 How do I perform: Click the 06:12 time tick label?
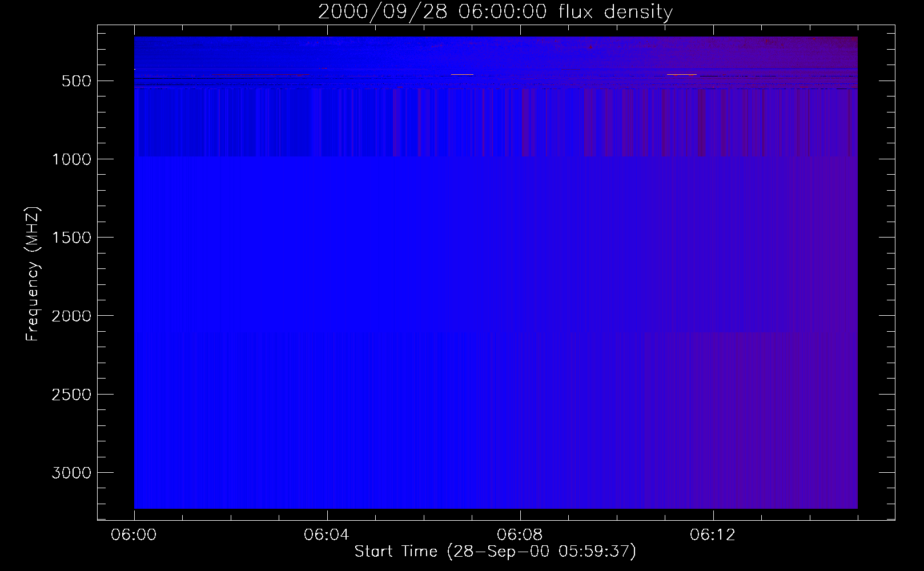tap(713, 535)
